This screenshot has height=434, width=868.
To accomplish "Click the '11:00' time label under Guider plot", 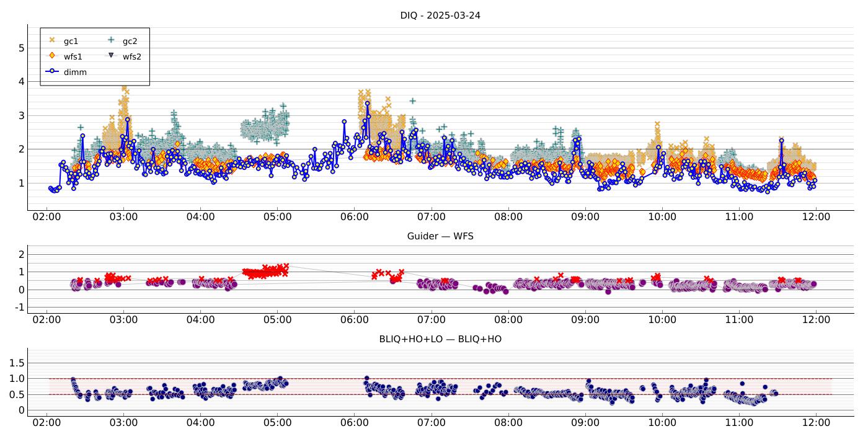I will [739, 320].
